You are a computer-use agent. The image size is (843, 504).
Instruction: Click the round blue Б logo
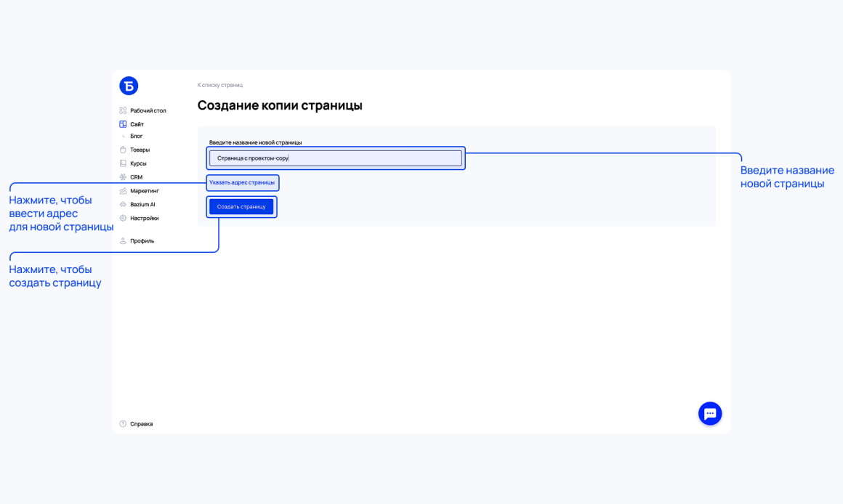point(129,86)
